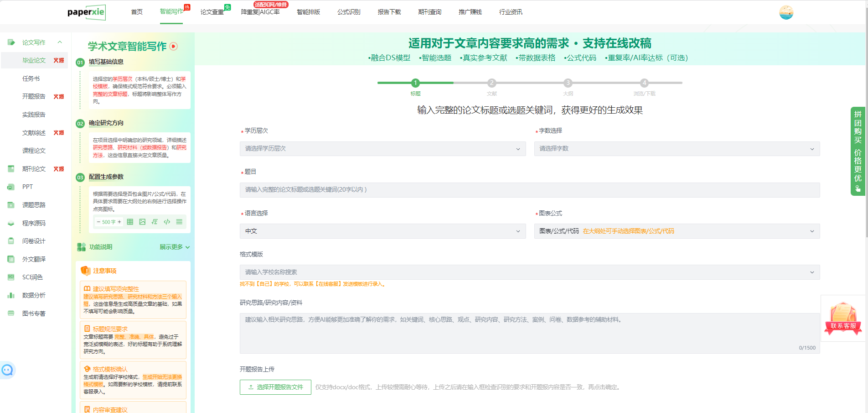This screenshot has width=868, height=413.
Task: Select 开题报告 in the sidebar
Action: [34, 96]
